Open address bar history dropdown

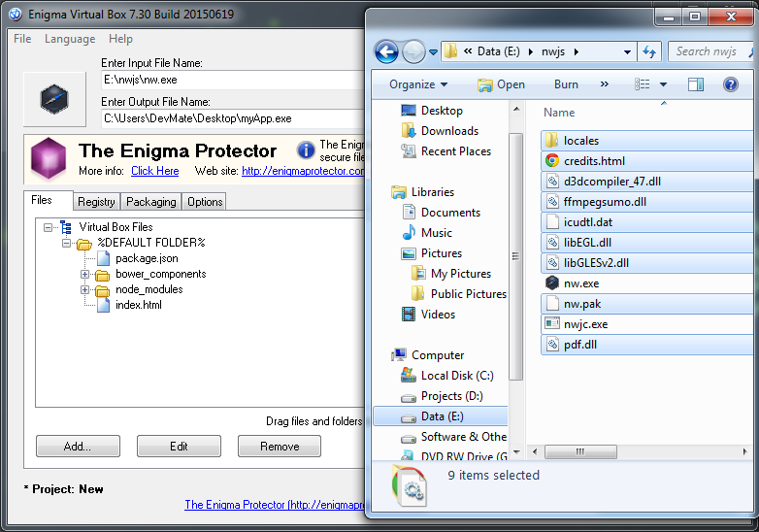tap(627, 51)
